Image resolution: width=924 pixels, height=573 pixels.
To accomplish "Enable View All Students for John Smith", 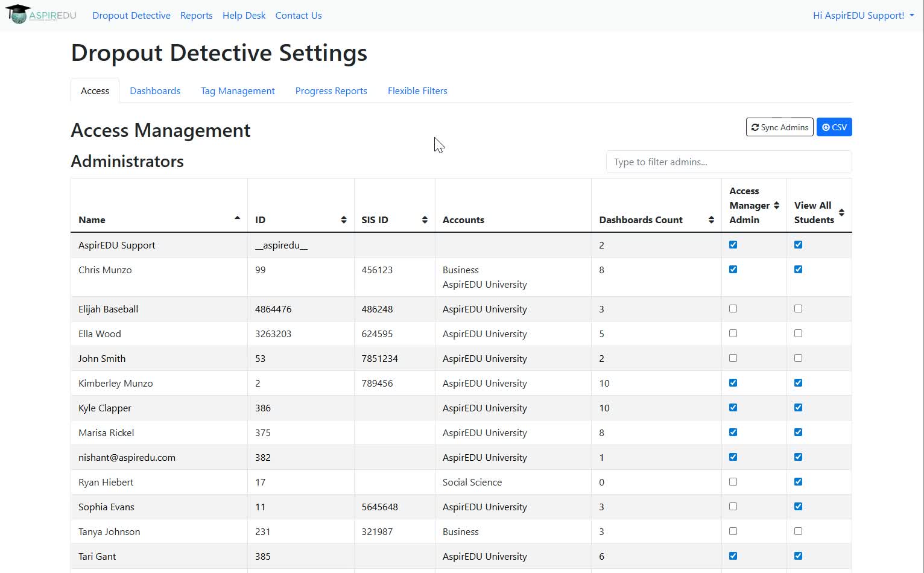I will click(798, 358).
